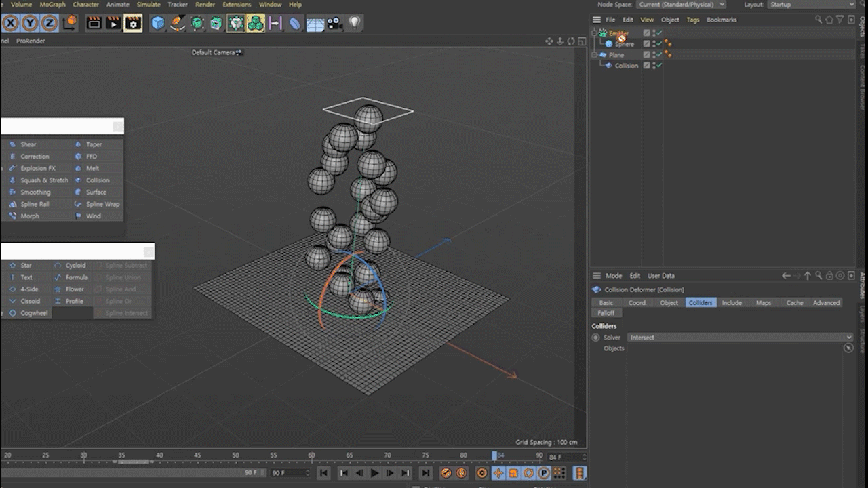This screenshot has width=868, height=488.
Task: Open the Include tab
Action: pyautogui.click(x=732, y=303)
